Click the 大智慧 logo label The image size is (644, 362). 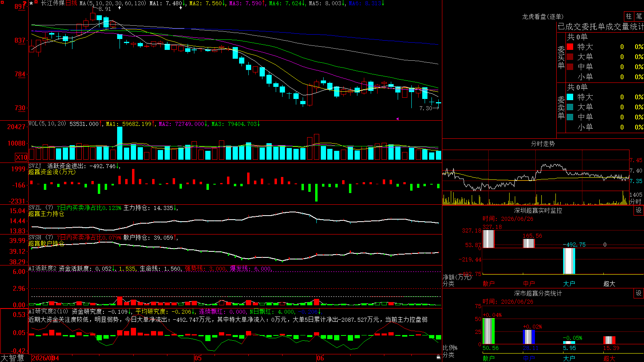(x=12, y=358)
